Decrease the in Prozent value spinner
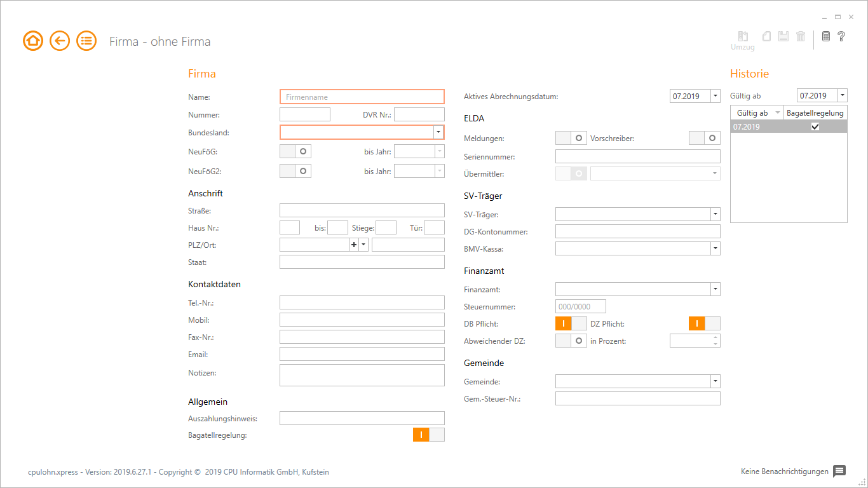This screenshot has height=488, width=868. [715, 344]
